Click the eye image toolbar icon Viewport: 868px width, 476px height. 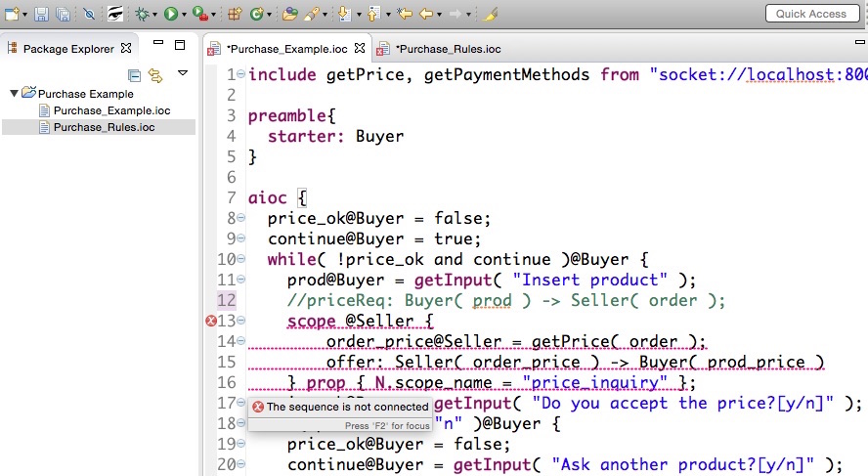(x=114, y=14)
